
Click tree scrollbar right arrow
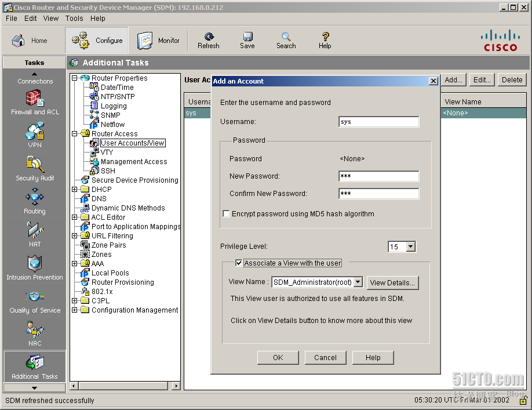(x=176, y=386)
